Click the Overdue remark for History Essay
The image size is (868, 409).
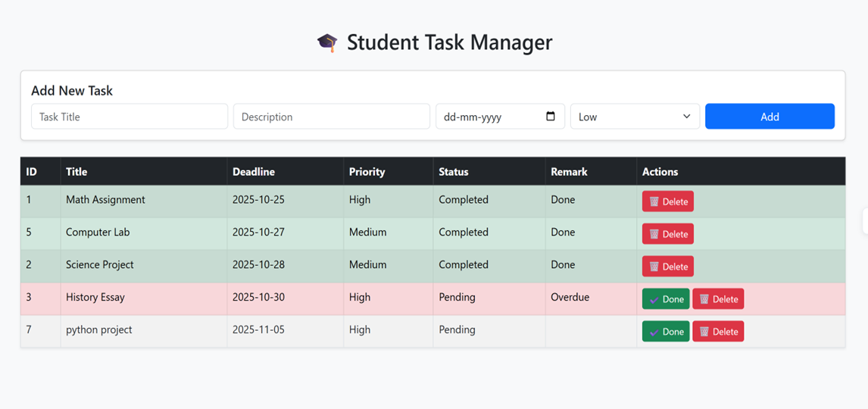tap(570, 297)
